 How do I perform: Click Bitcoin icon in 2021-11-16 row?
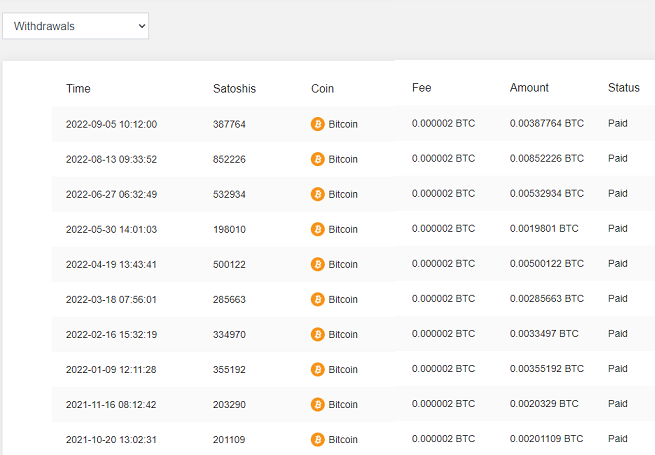coord(317,405)
